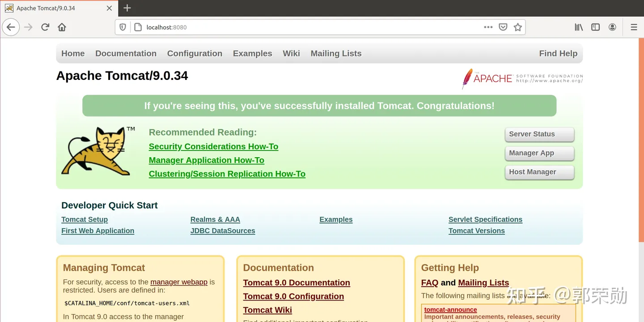The width and height of the screenshot is (644, 322).
Task: Open the manager webapp link
Action: click(179, 282)
